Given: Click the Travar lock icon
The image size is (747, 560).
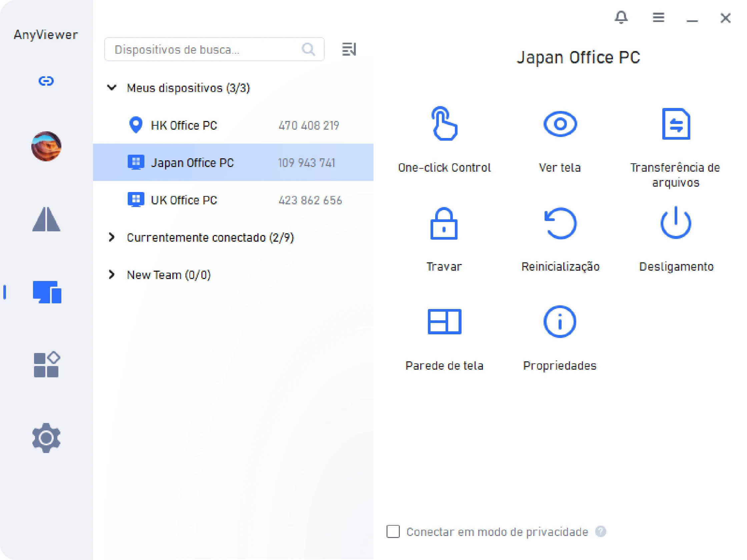Looking at the screenshot, I should 444,223.
